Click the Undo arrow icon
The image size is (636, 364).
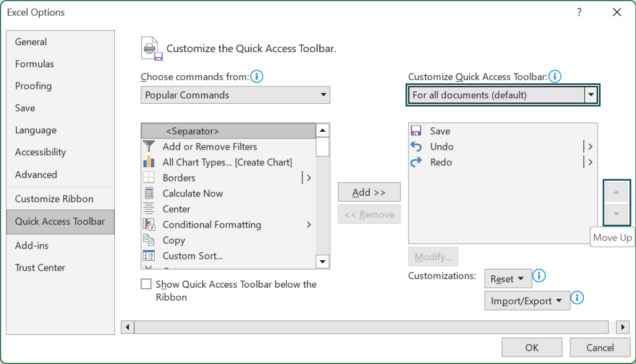point(416,146)
